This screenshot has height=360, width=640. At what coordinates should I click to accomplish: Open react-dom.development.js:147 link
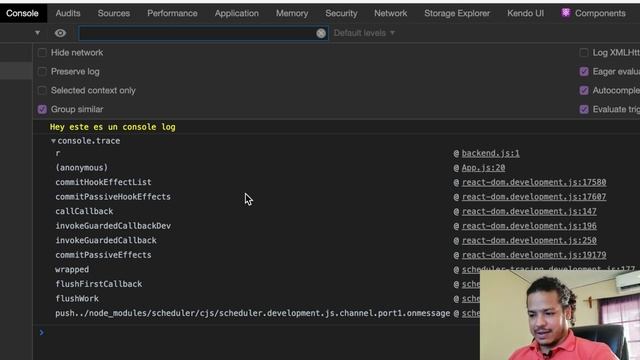[529, 211]
